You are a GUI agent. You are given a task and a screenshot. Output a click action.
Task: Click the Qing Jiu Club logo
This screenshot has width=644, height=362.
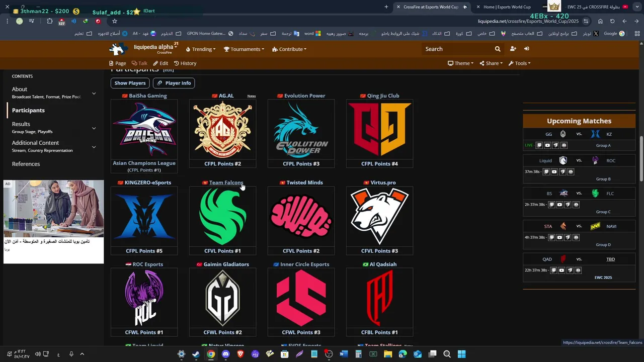click(379, 129)
